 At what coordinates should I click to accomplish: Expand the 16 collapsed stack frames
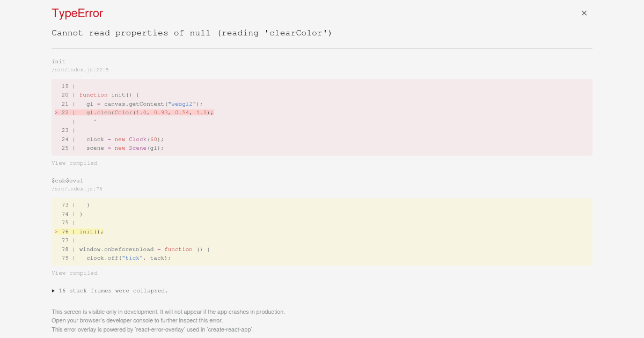[113, 290]
